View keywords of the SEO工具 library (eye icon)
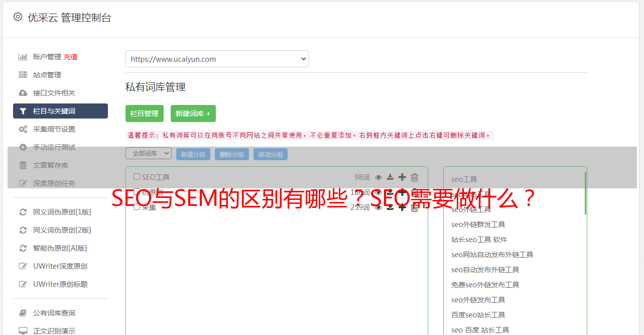The height and width of the screenshot is (335, 644). [x=378, y=177]
